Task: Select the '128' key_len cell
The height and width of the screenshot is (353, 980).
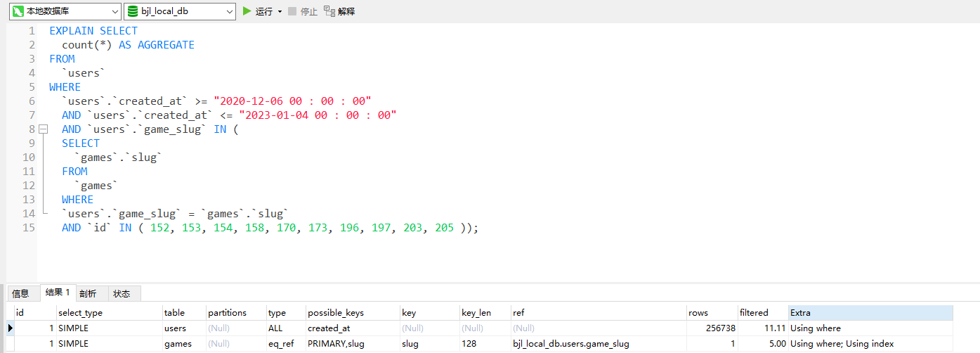Action: [485, 344]
